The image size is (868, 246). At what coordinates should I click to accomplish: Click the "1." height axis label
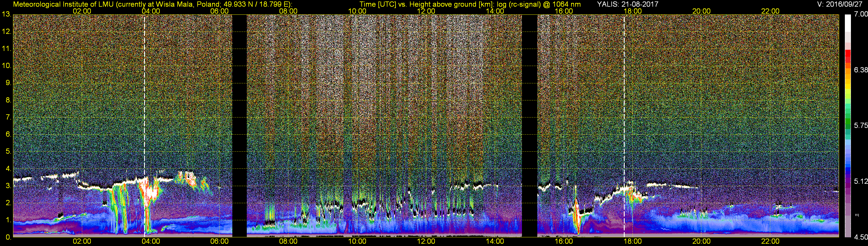point(8,220)
